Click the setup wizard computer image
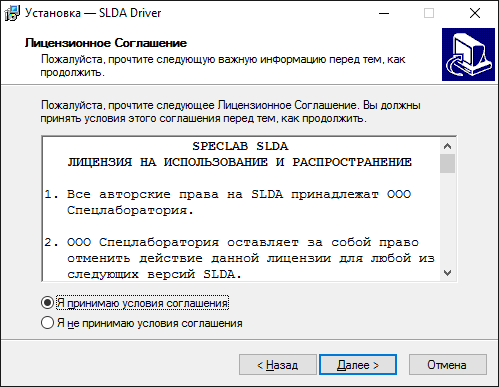 click(468, 55)
